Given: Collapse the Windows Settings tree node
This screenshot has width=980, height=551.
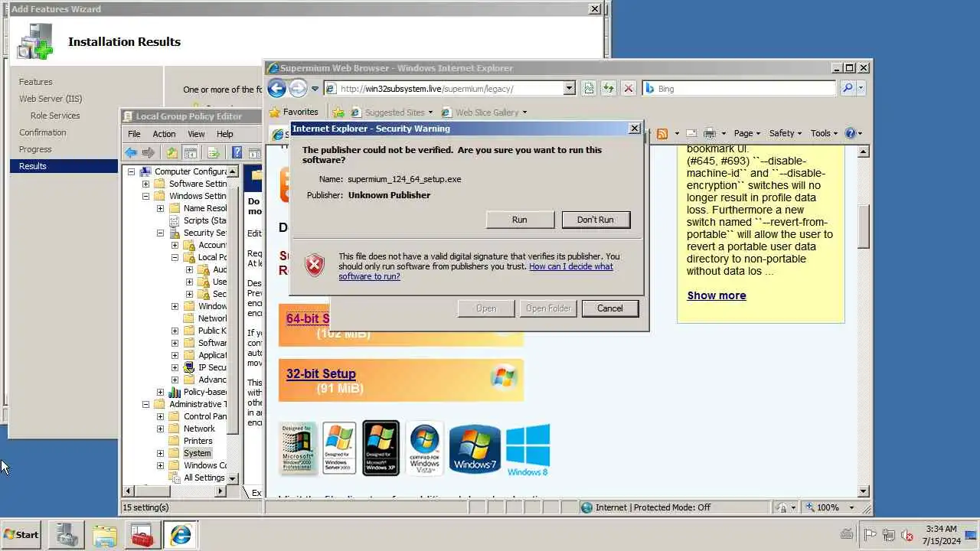Looking at the screenshot, I should pos(145,196).
